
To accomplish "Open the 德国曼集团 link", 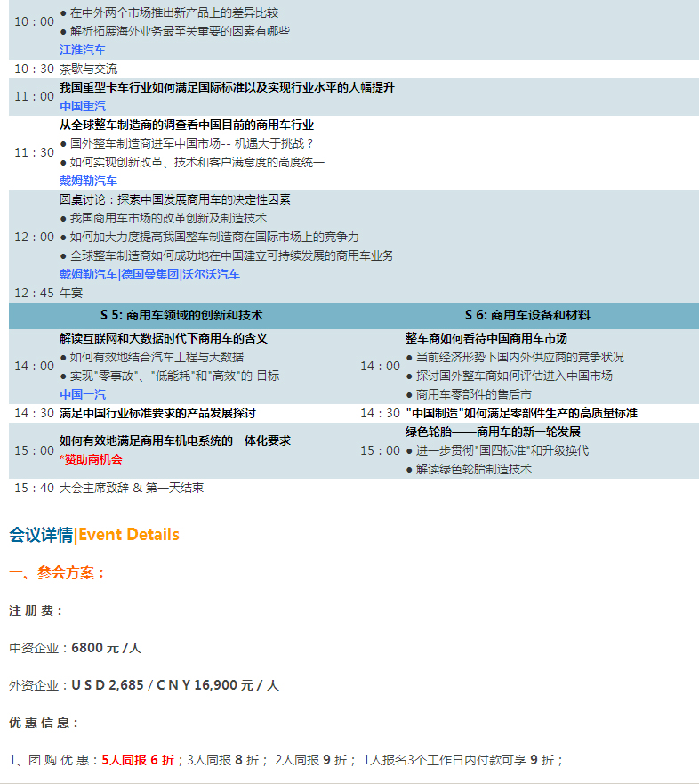I will tap(150, 274).
